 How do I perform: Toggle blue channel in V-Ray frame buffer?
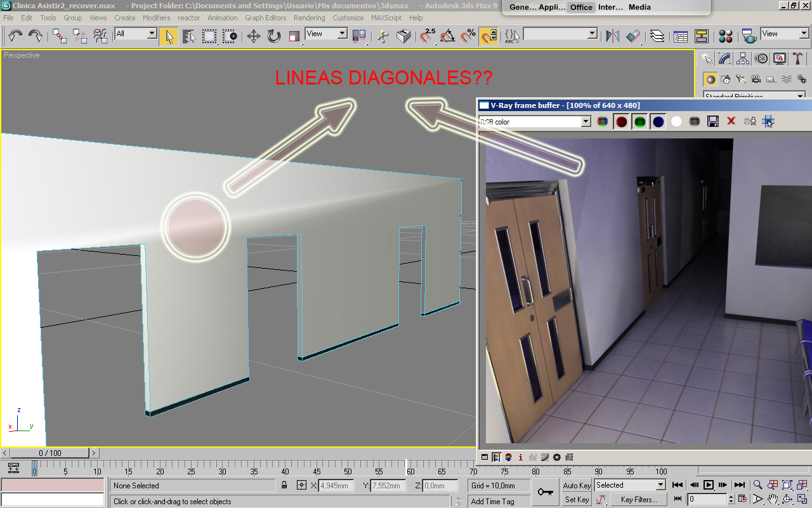pyautogui.click(x=658, y=121)
